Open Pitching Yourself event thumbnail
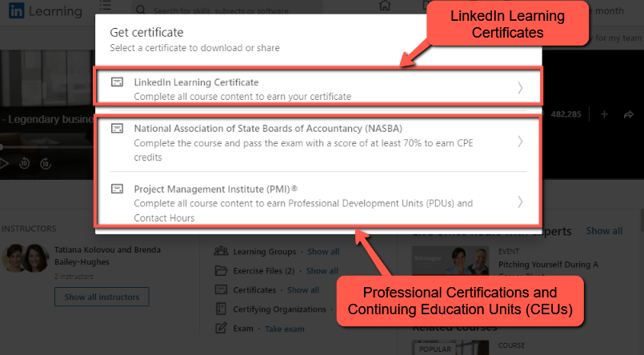Screen dimensions: 644x355 tap(450, 261)
